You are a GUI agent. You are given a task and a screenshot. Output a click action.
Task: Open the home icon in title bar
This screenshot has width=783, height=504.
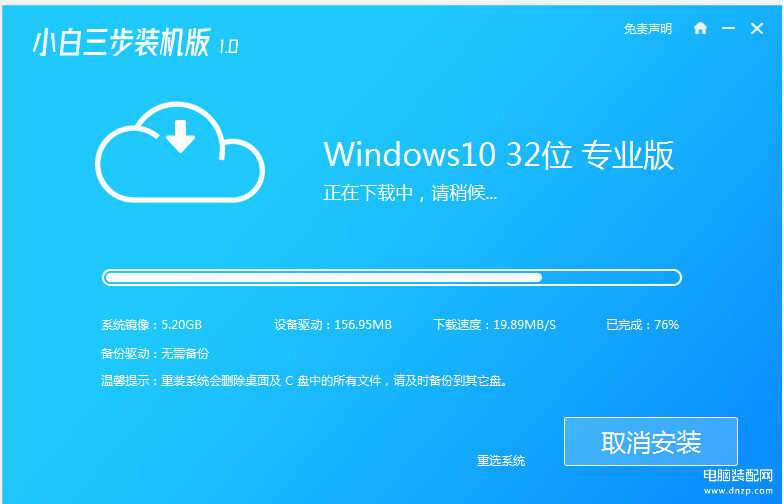[700, 28]
